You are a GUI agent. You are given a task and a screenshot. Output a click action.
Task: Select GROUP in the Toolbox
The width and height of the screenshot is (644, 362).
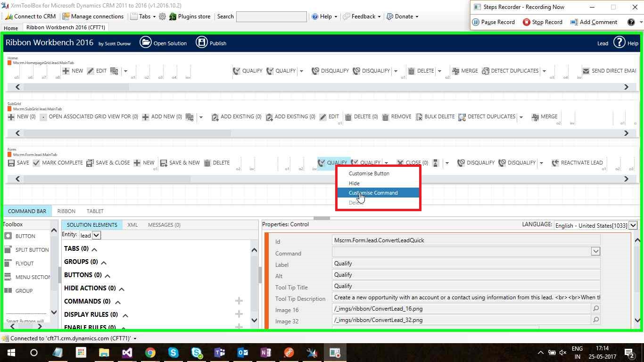point(18,291)
